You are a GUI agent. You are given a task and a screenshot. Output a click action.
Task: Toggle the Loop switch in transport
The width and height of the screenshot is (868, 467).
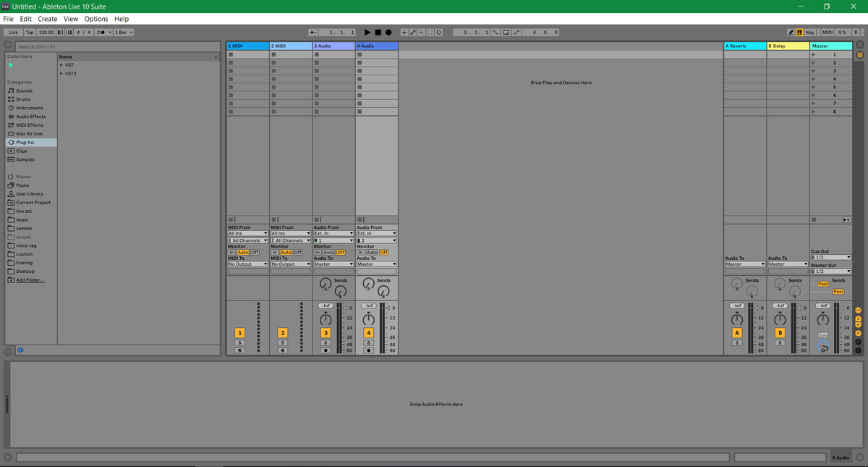[x=506, y=33]
